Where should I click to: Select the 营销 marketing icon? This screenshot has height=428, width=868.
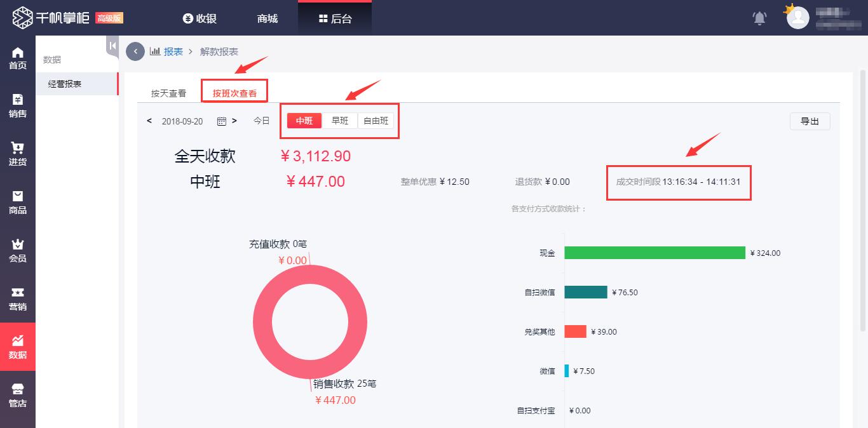[18, 298]
